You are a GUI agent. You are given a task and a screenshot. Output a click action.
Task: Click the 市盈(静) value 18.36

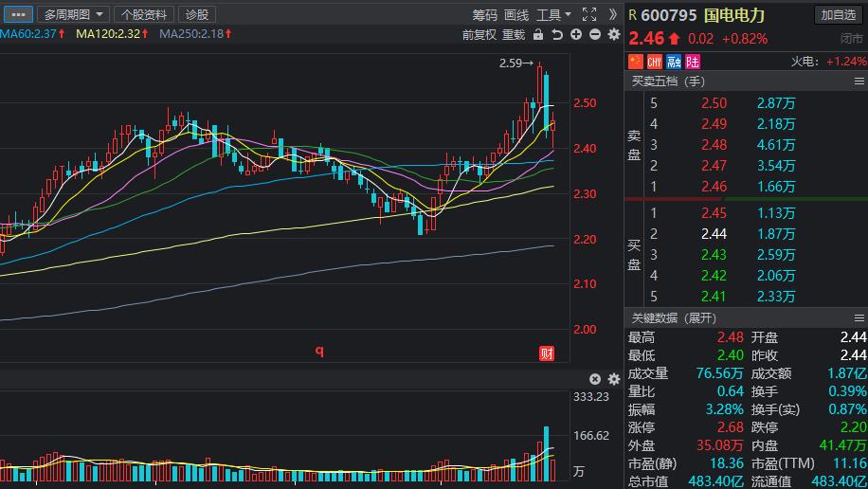(x=726, y=463)
